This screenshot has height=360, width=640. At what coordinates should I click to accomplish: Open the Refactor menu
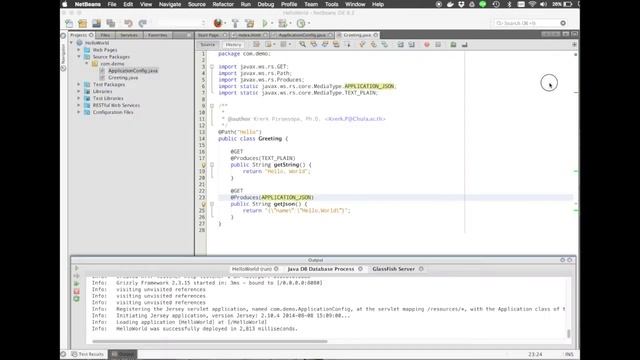point(223,4)
